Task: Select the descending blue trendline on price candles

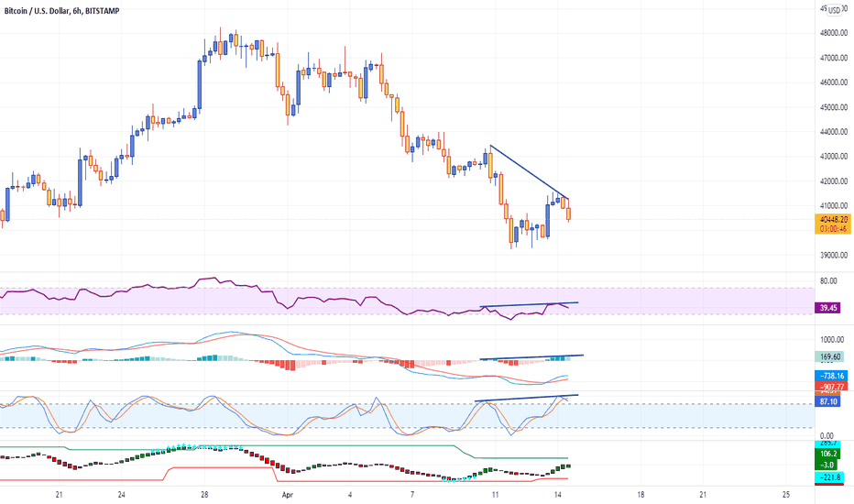Action: click(530, 171)
